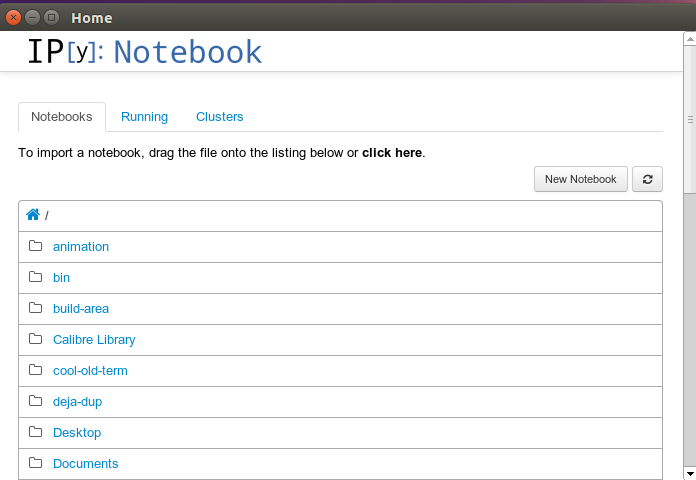This screenshot has width=696, height=480.
Task: Click the folder icon beside Documents
Action: point(36,463)
